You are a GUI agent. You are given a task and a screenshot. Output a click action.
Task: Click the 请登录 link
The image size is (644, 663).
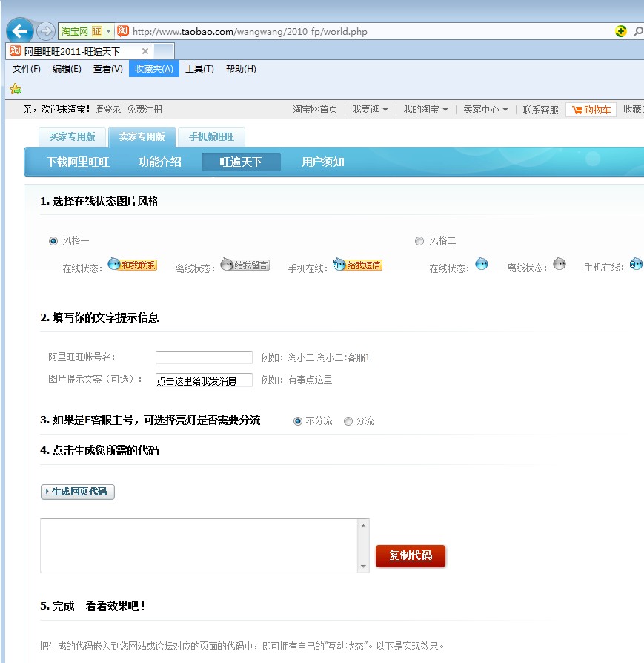(107, 110)
